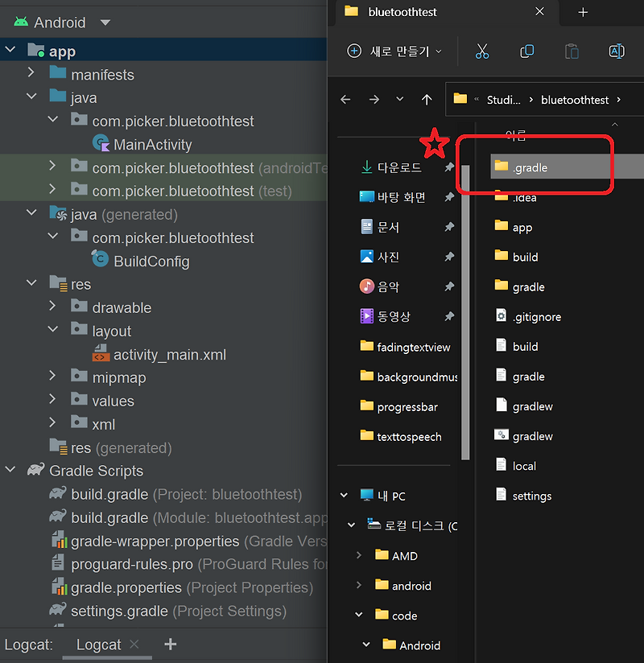644x663 pixels.
Task: Click the up-one-level arrow in Explorer
Action: 427,99
